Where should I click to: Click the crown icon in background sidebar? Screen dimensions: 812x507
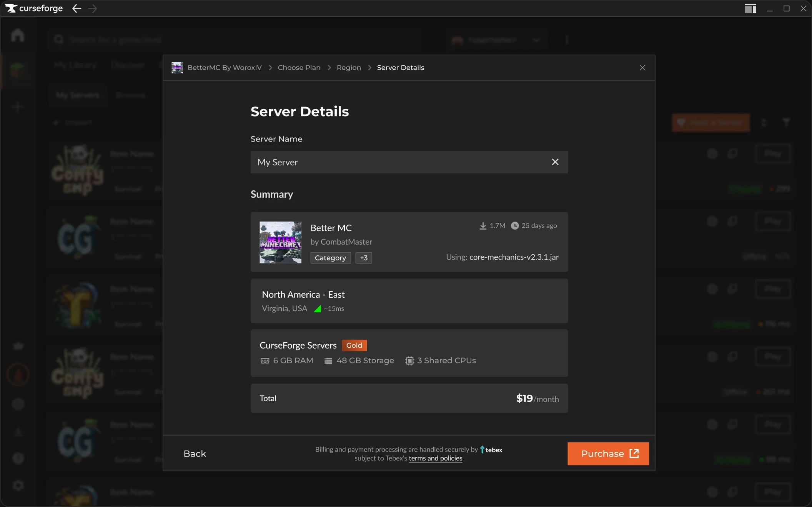point(18,345)
